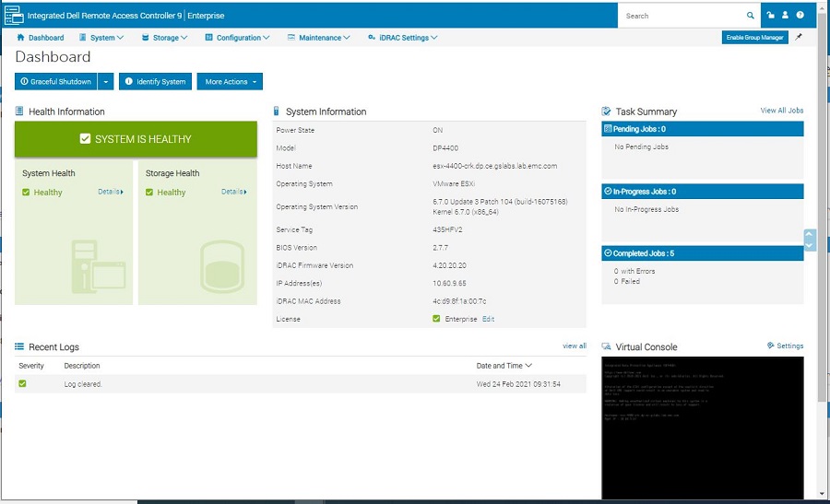Viewport: 830px width, 504px height.
Task: Click the Enterprise license green checkmark
Action: click(436, 319)
